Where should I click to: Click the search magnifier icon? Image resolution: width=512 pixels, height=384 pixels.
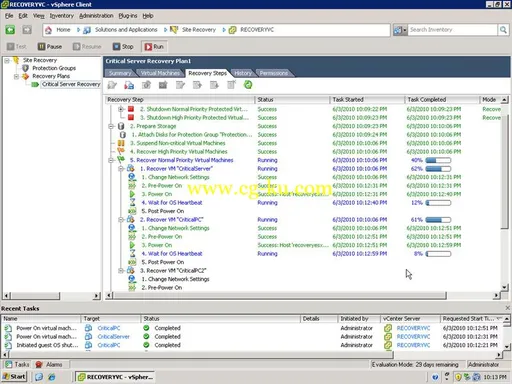click(503, 30)
